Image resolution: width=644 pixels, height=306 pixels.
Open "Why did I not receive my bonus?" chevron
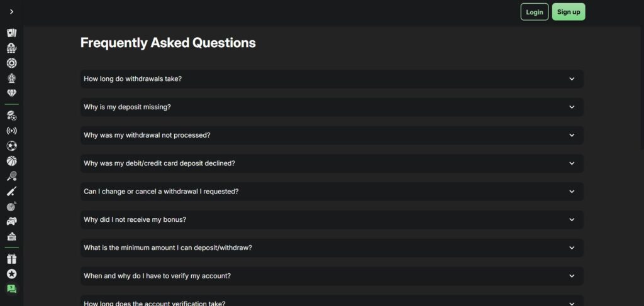pos(572,220)
